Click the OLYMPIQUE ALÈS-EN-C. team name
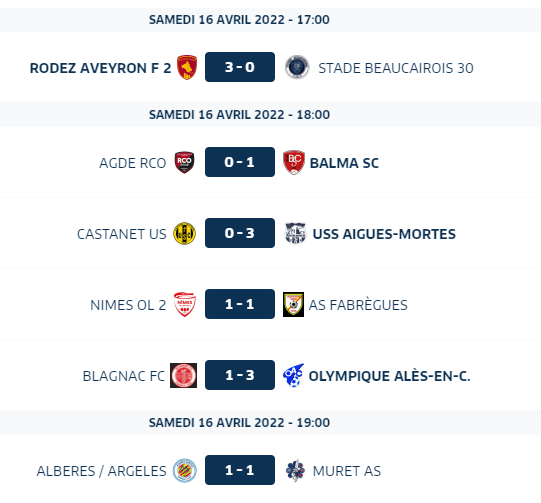Viewport: 541px width, 503px height. click(x=390, y=376)
